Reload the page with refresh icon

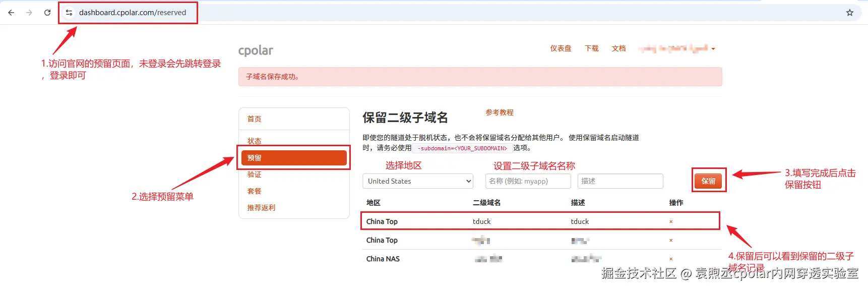click(47, 13)
